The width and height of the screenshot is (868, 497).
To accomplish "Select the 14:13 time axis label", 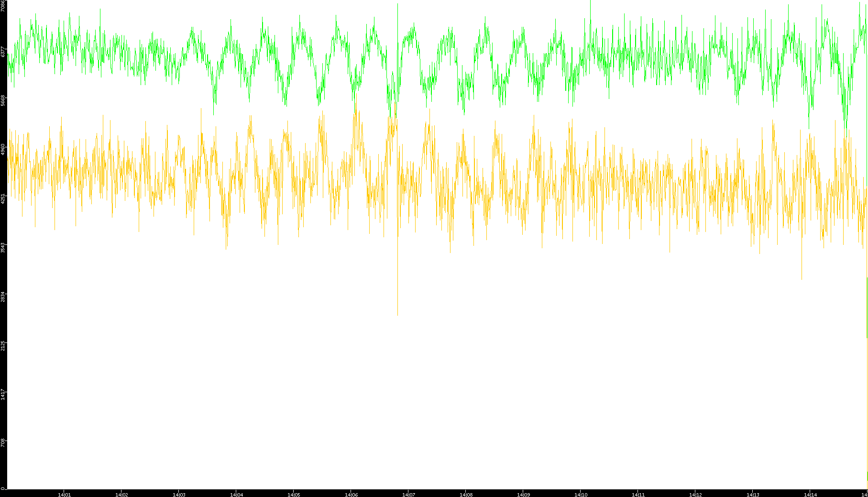I will click(x=753, y=495).
